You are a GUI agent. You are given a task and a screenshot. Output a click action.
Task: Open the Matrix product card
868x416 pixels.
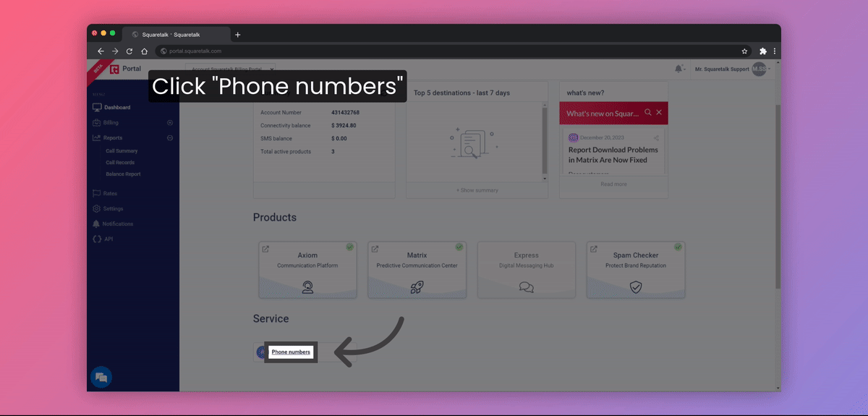[417, 270]
